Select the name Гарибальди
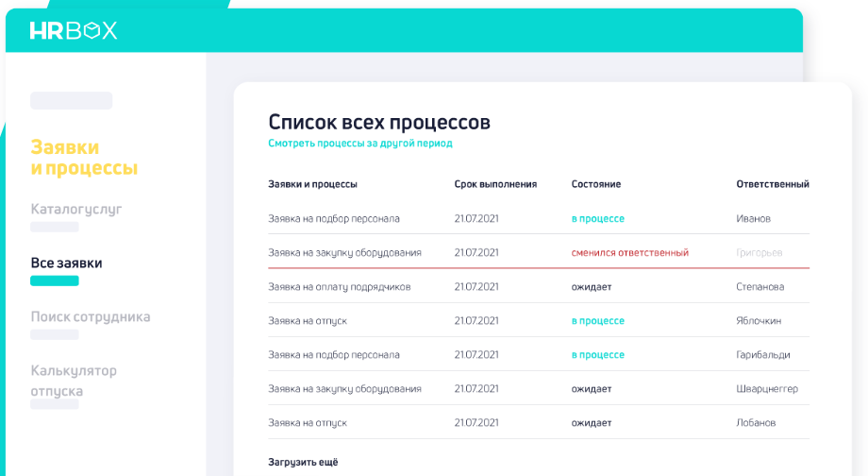Viewport: 868px width, 476px height. click(x=763, y=355)
